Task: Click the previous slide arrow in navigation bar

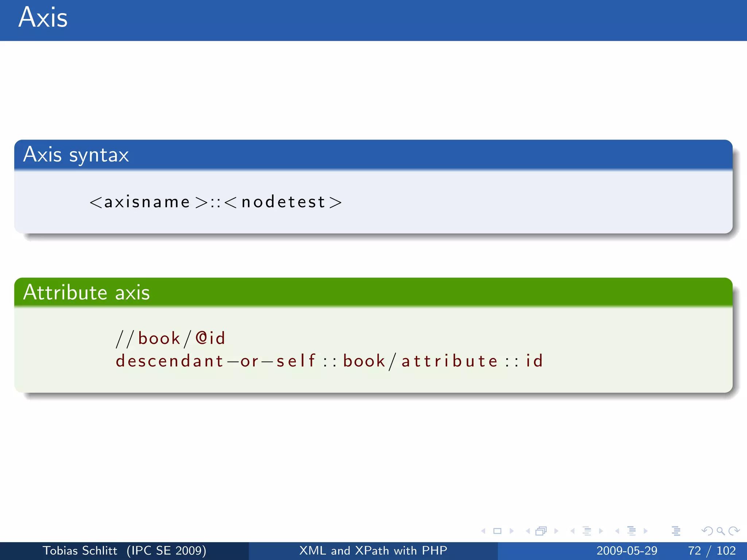Action: point(483,531)
